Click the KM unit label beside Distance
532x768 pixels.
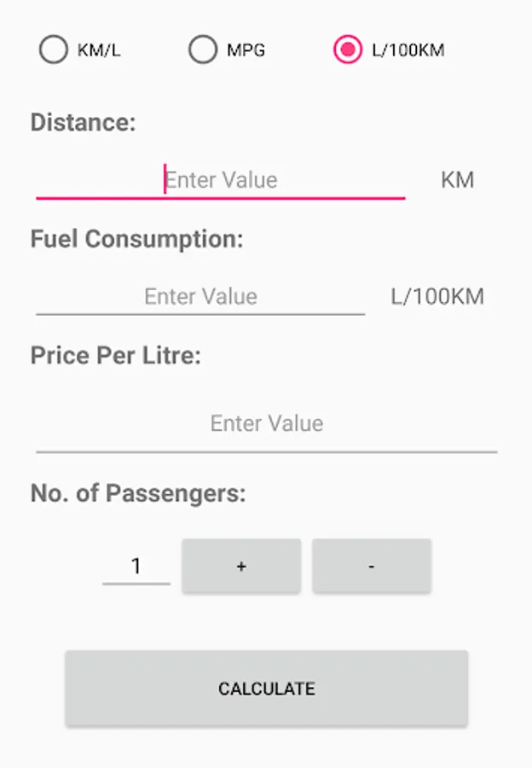click(x=457, y=180)
